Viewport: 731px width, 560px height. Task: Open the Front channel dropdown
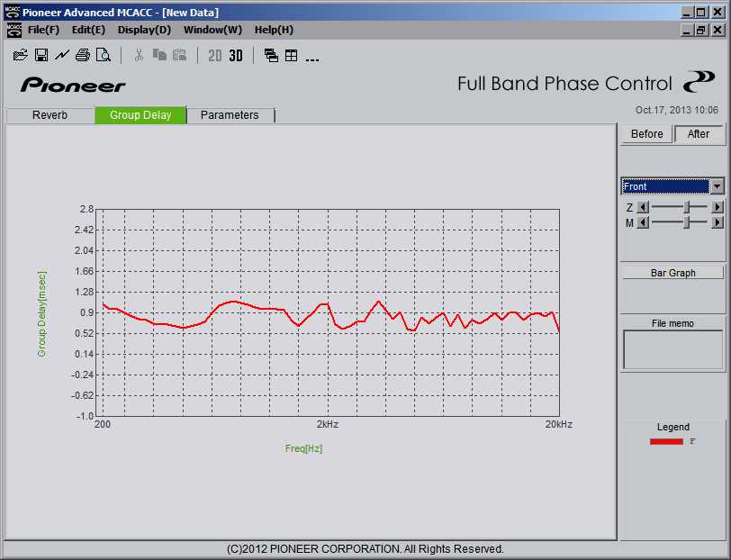[x=672, y=186]
